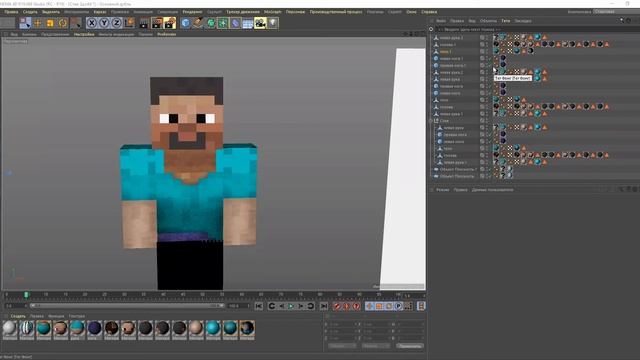Activate the Move tool
Image resolution: width=640 pixels, height=360 pixels.
coord(38,23)
